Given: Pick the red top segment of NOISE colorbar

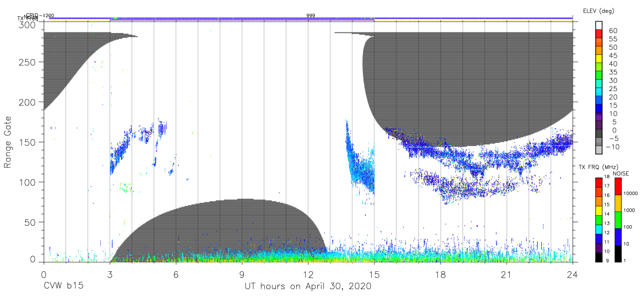Looking at the screenshot, I should [618, 186].
